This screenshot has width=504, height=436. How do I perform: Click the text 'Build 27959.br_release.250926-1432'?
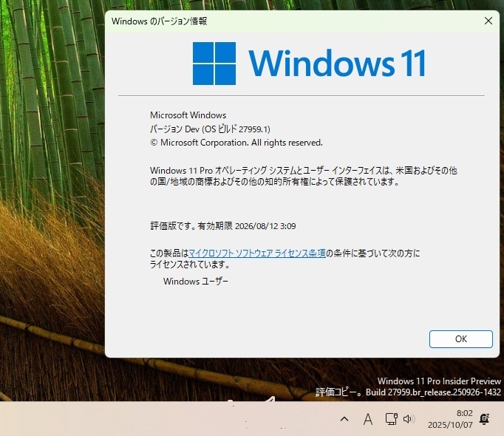coord(433,392)
